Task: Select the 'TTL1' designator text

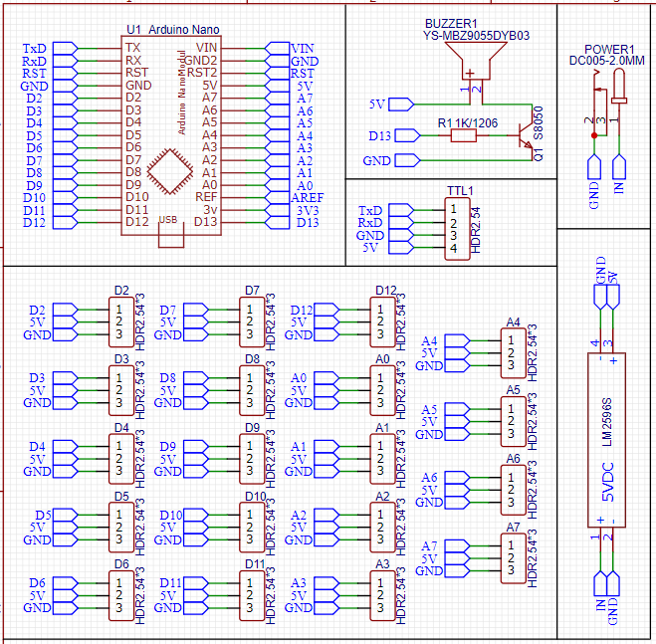Action: pyautogui.click(x=460, y=191)
